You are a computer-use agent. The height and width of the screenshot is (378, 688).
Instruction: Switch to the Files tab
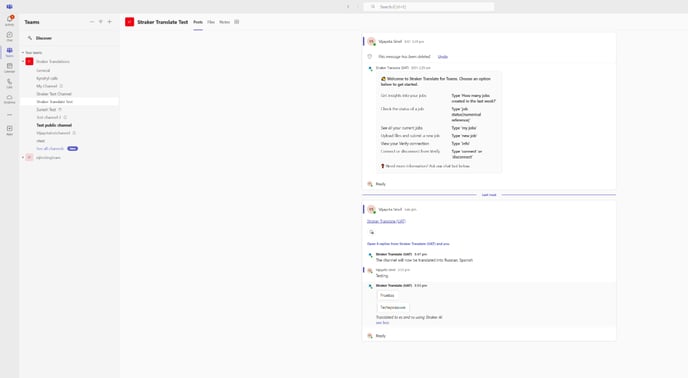click(211, 22)
